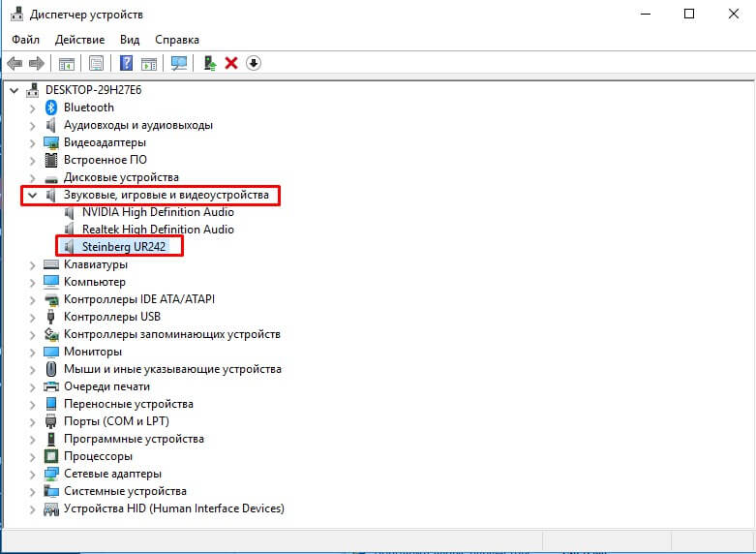Select the Очереди печати label
This screenshot has height=554, width=756.
(x=106, y=386)
